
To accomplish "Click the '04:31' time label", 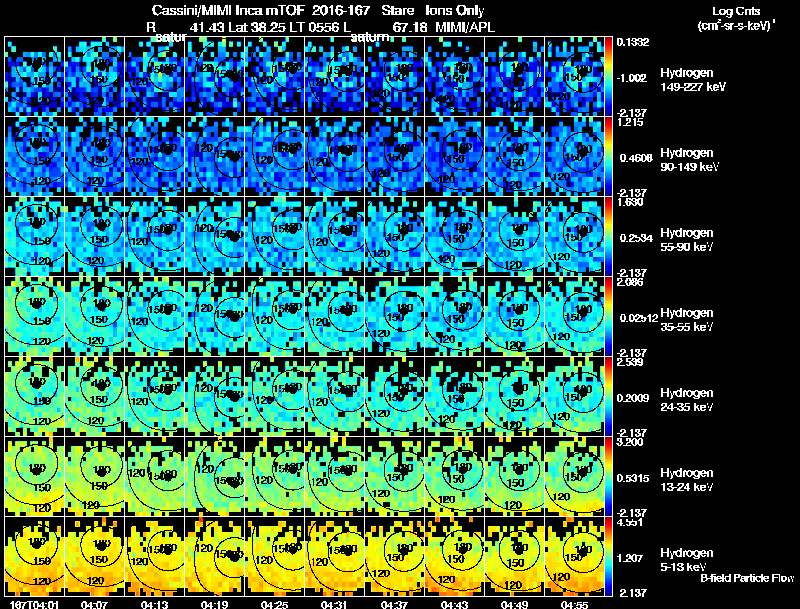I will coord(334,604).
